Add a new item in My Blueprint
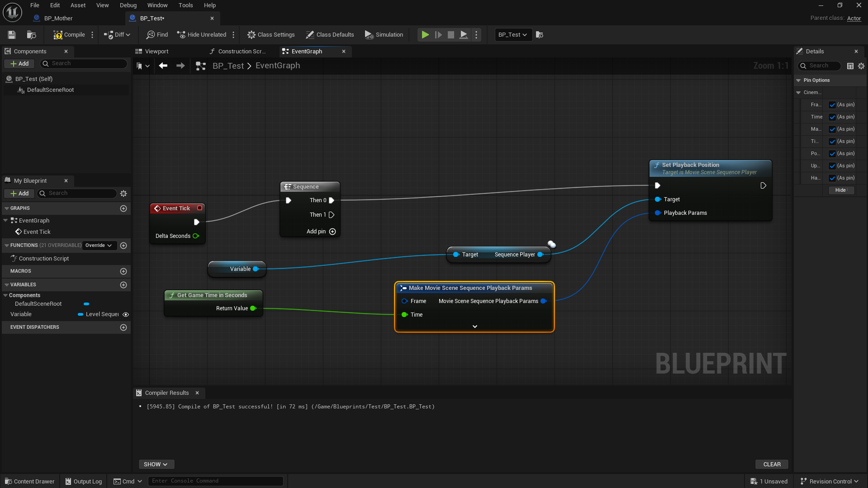 (x=19, y=194)
